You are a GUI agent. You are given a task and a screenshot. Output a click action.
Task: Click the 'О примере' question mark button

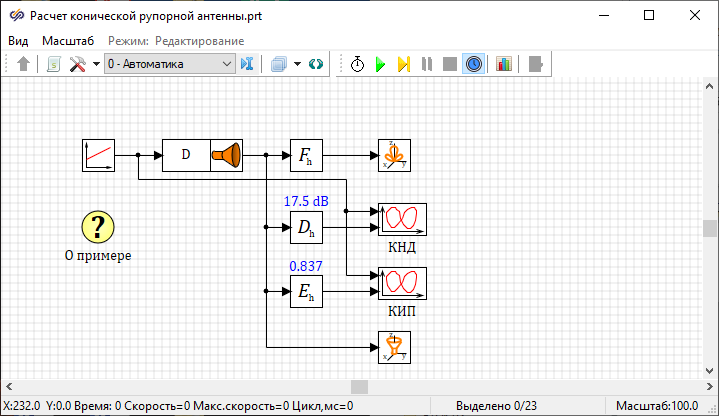tap(98, 227)
